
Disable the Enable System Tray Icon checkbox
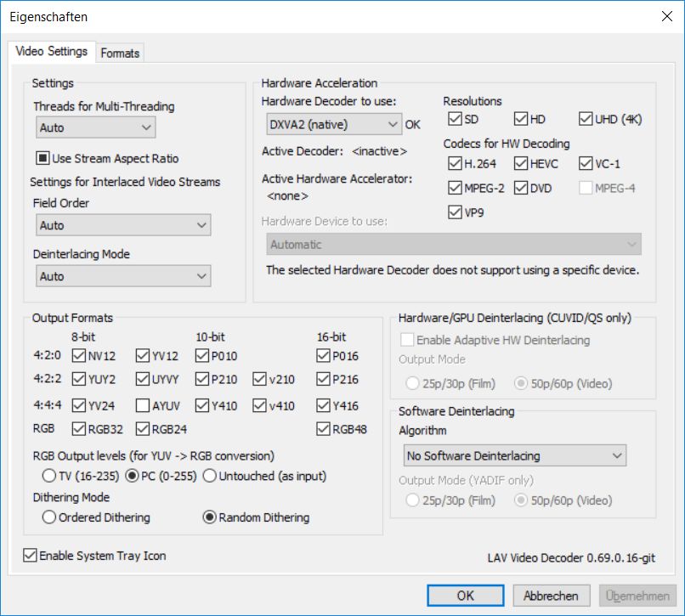click(x=31, y=556)
